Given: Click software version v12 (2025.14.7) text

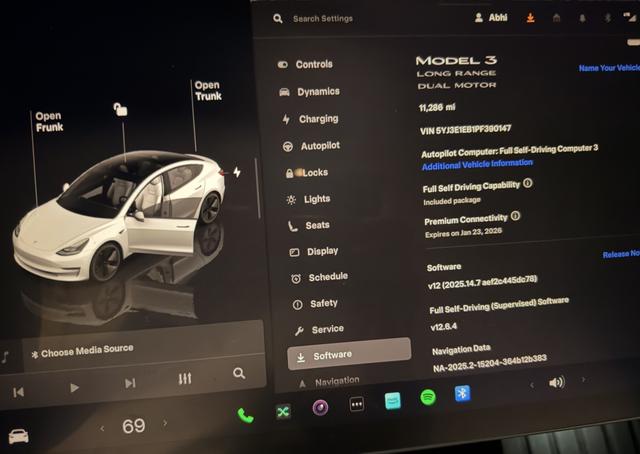Looking at the screenshot, I should (x=482, y=282).
